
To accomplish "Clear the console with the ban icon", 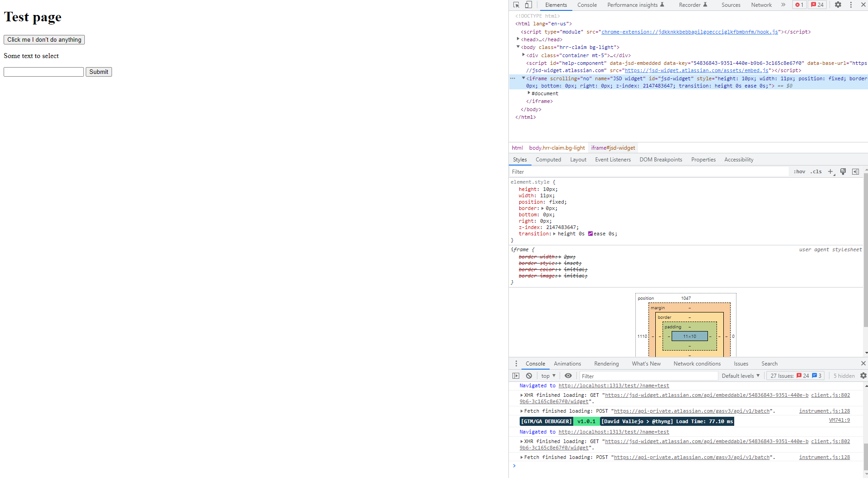I will pyautogui.click(x=529, y=376).
